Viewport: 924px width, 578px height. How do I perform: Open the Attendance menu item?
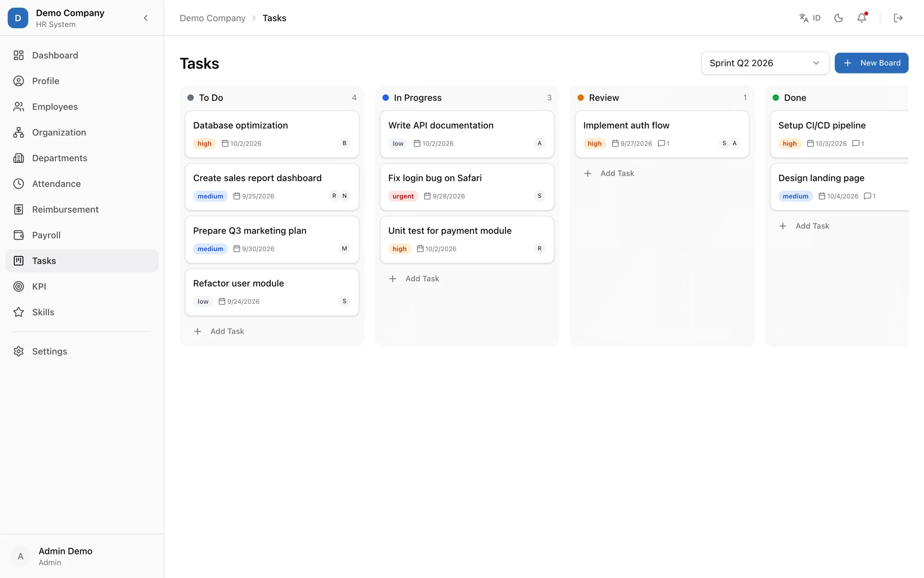[82, 184]
